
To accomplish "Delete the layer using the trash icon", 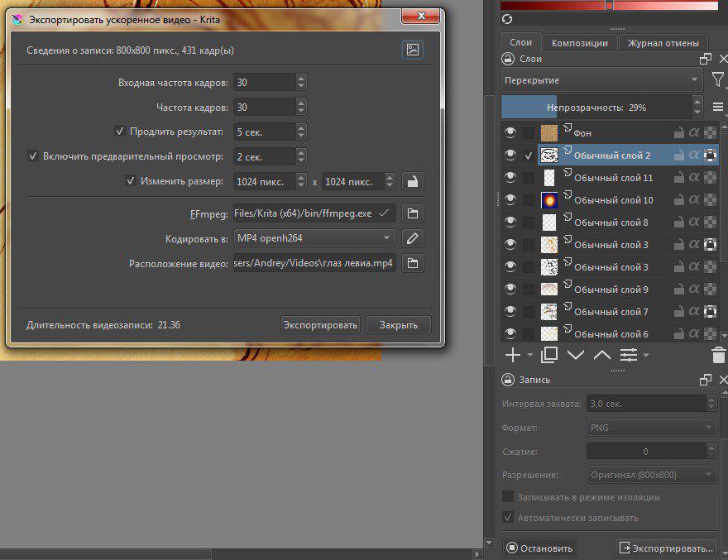I will pos(718,356).
